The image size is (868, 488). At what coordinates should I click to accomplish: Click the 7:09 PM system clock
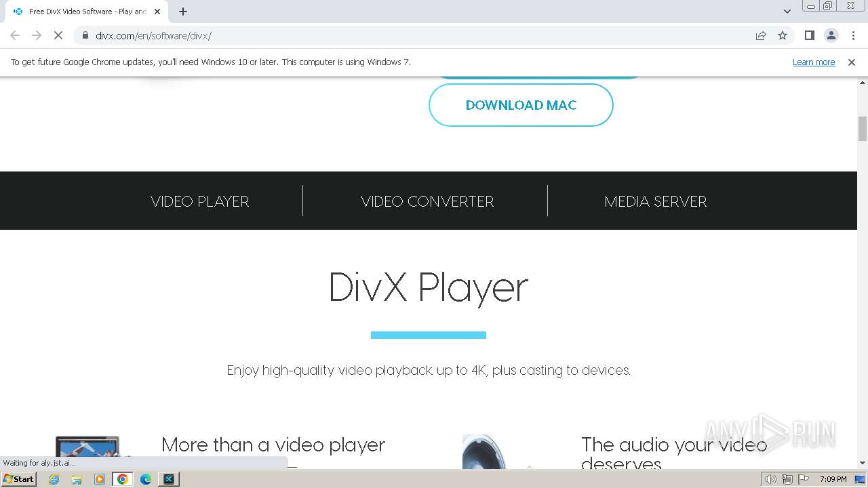tap(833, 479)
